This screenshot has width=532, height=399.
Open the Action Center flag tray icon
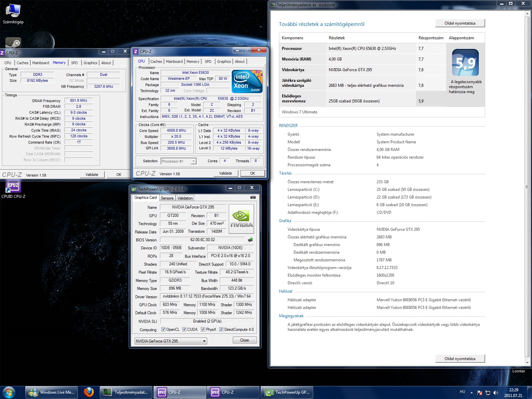[x=479, y=393]
